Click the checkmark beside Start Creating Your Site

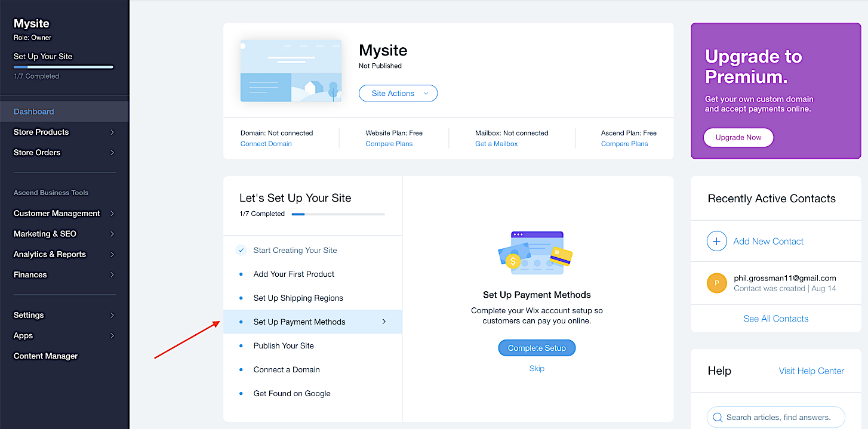(241, 250)
